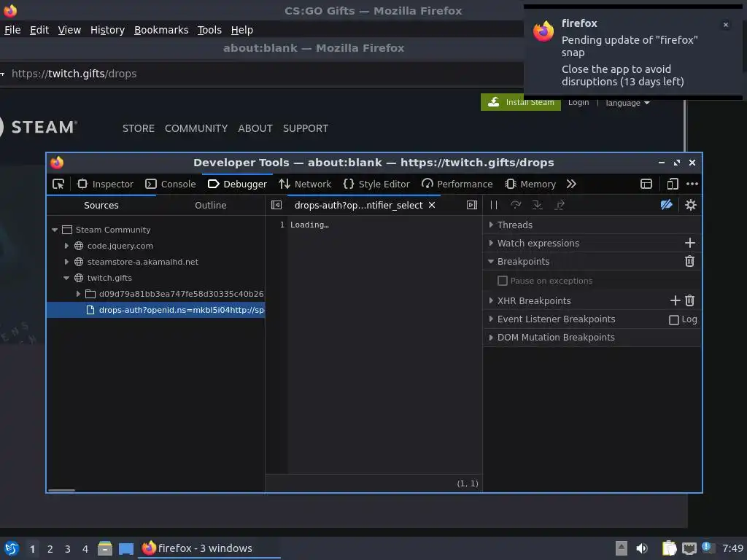Open DevTools three-dot customize menu

point(692,184)
